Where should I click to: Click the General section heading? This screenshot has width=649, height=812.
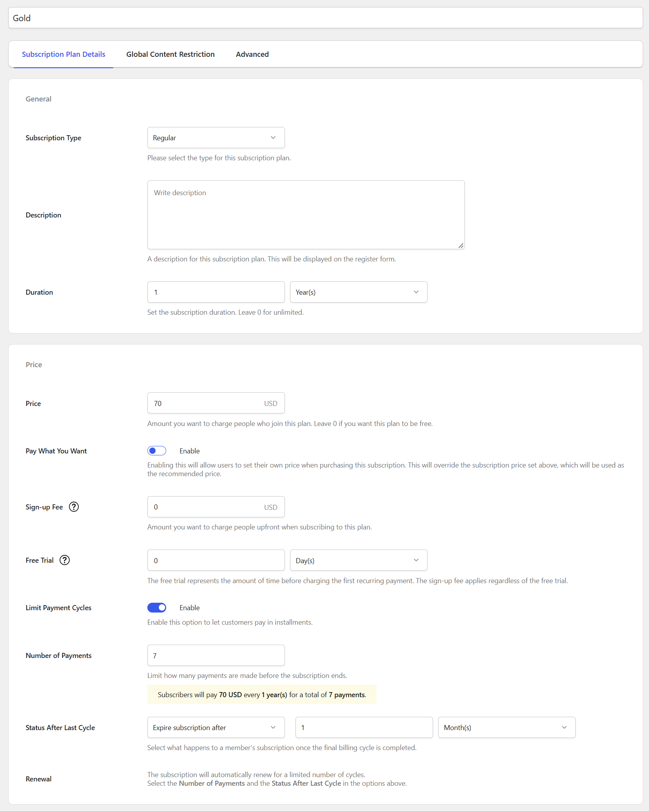[38, 99]
